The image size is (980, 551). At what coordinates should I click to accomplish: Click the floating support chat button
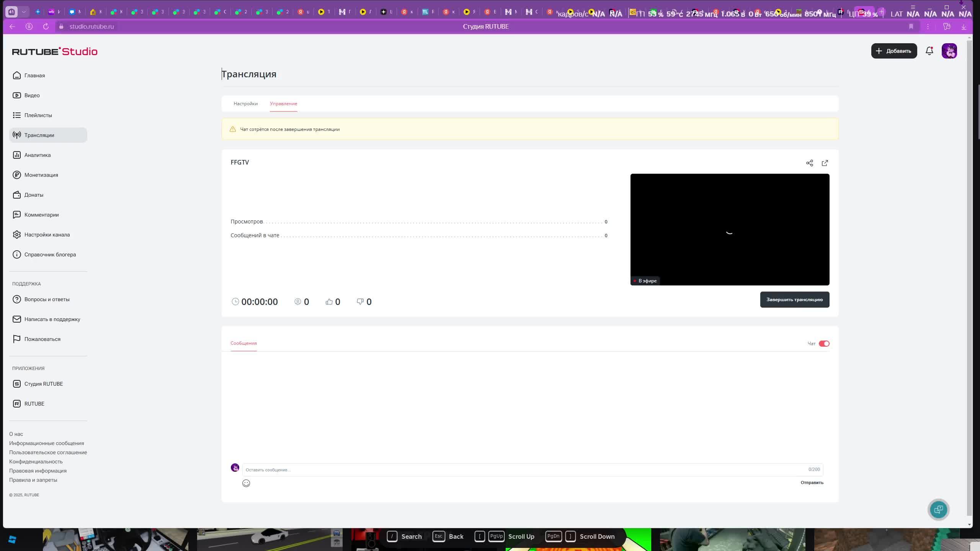click(x=938, y=509)
